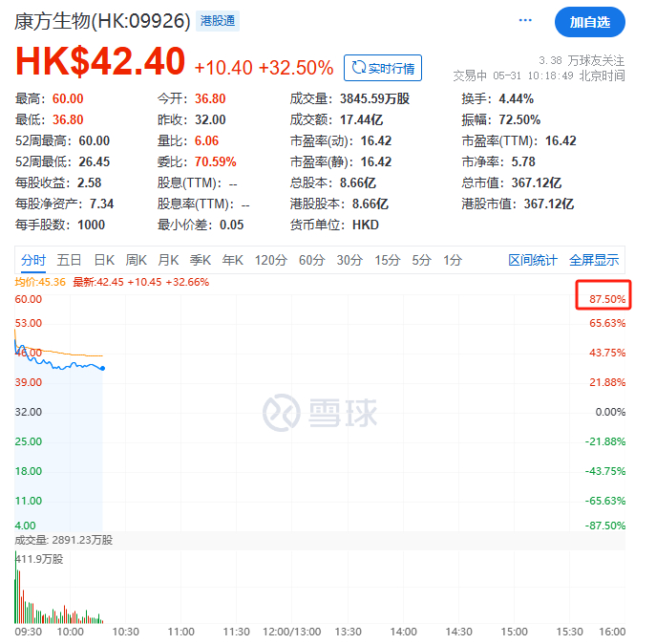Select the 1分 interval tab
This screenshot has width=656, height=644.
pyautogui.click(x=453, y=261)
